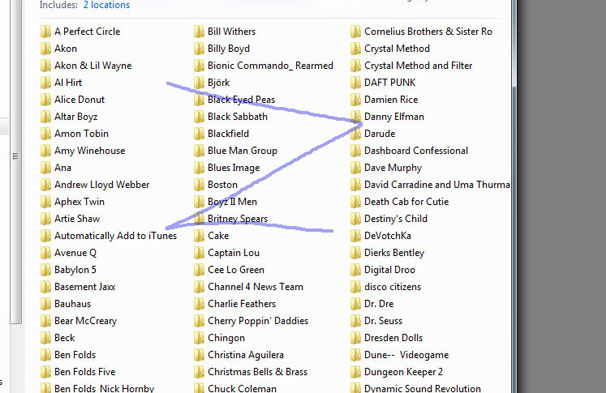Click 'Automatically Add to iTunes' folder name
Viewport: 606px width, 393px height.
click(x=116, y=236)
